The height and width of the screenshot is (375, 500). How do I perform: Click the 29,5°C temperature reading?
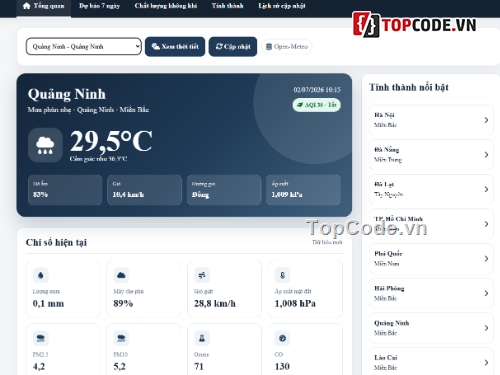[111, 141]
